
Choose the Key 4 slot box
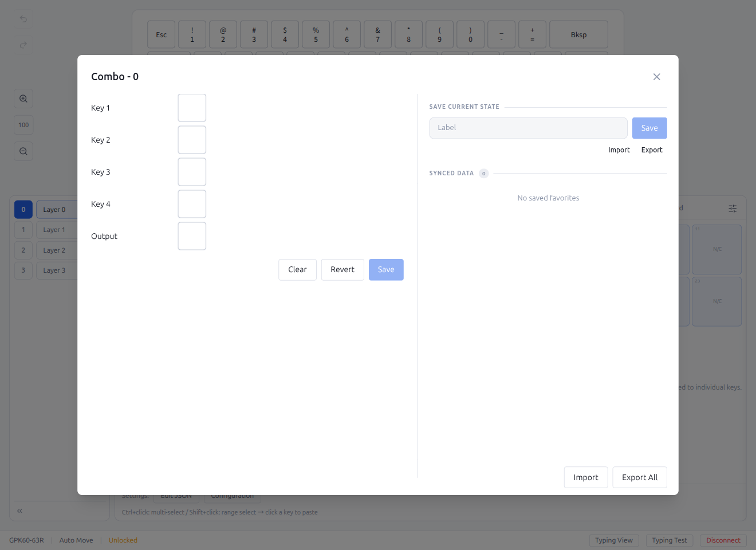pyautogui.click(x=192, y=204)
